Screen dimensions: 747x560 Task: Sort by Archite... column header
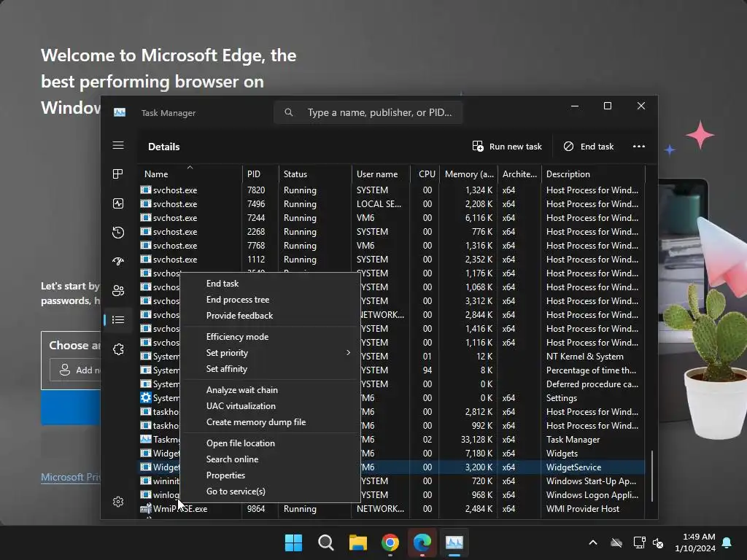(x=519, y=174)
